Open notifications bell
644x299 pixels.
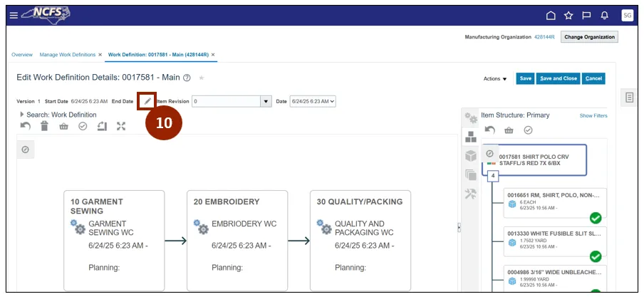(605, 16)
